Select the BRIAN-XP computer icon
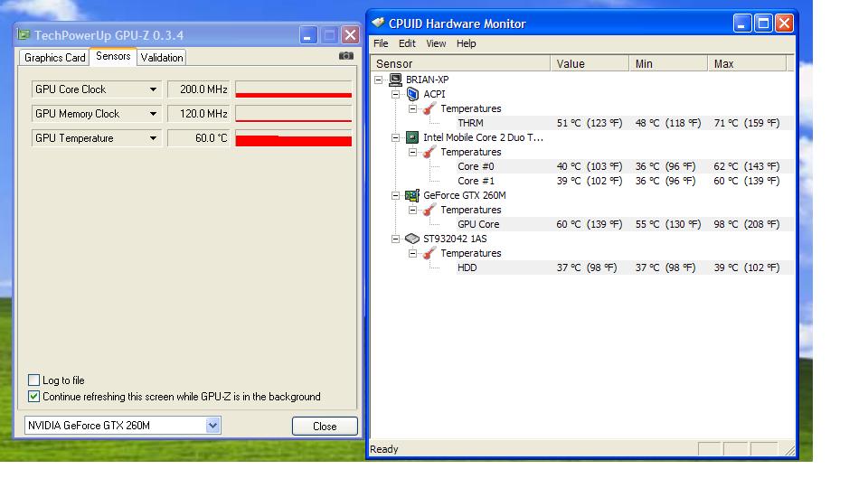 click(395, 80)
